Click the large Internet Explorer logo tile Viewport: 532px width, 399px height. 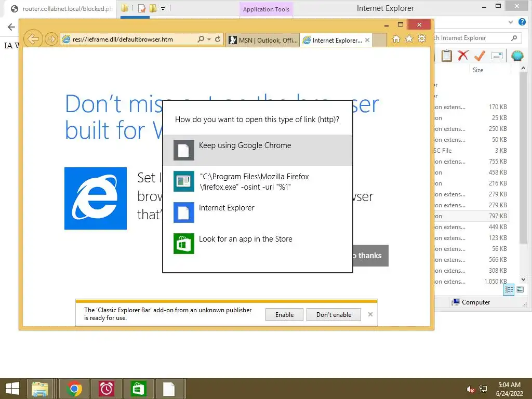[96, 198]
